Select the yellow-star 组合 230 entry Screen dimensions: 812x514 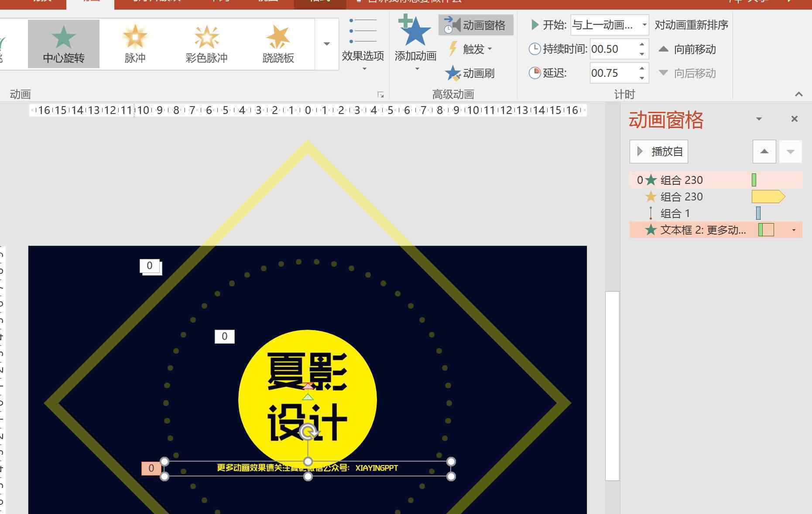click(716, 197)
